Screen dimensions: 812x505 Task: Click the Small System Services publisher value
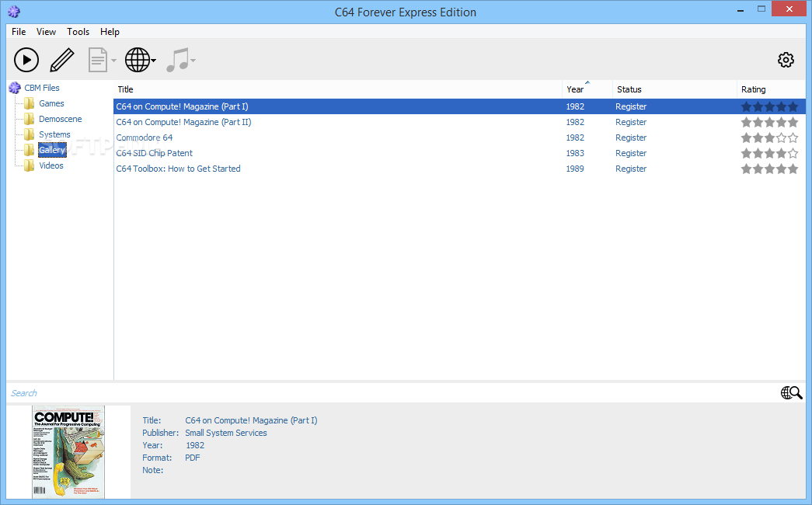(x=226, y=433)
